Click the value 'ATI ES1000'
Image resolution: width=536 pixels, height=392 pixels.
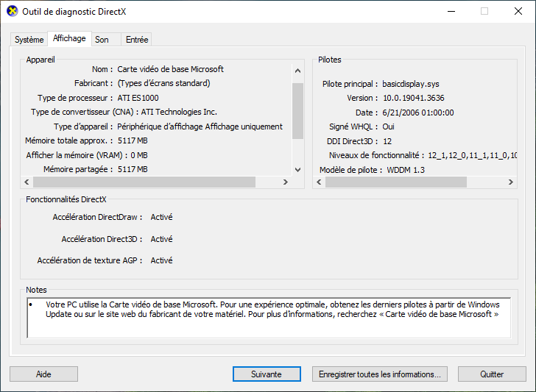coord(138,98)
